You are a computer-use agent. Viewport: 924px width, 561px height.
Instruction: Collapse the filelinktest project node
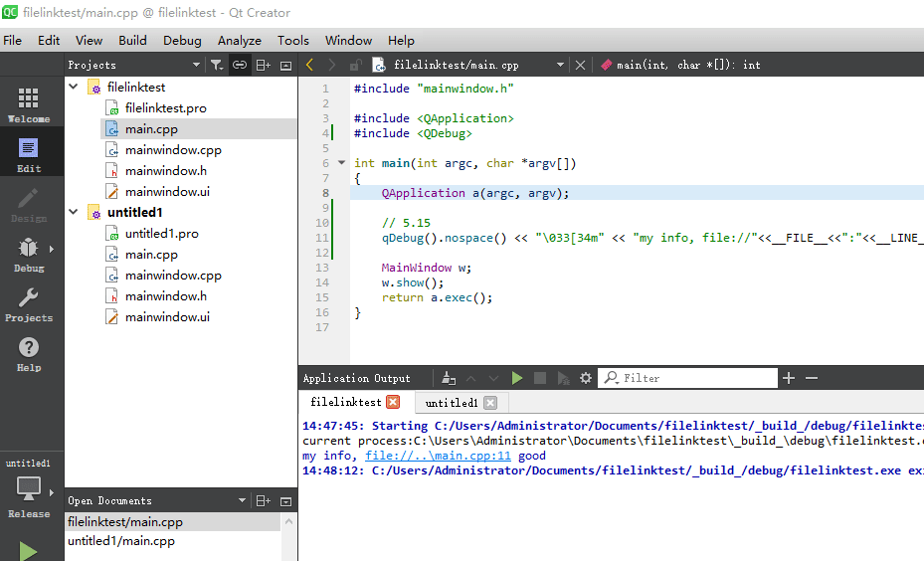pos(74,87)
